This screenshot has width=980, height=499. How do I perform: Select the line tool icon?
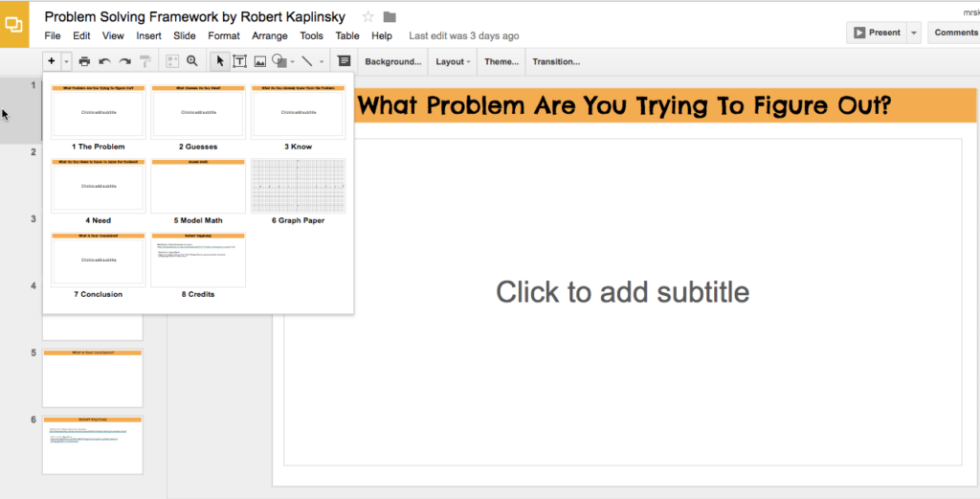[307, 61]
